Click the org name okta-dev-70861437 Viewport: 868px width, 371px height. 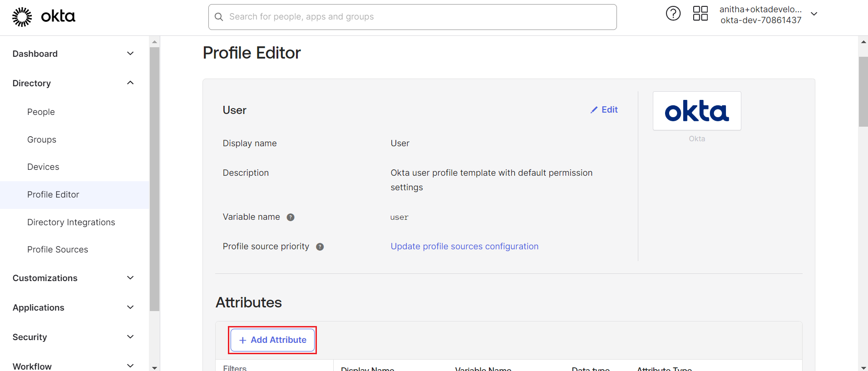tap(761, 20)
